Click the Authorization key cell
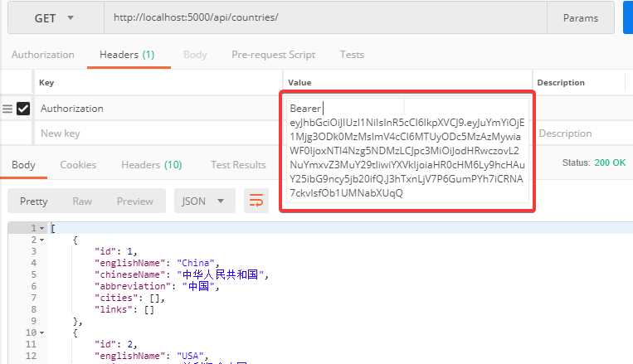Image resolution: width=633 pixels, height=364 pixels. coord(158,108)
